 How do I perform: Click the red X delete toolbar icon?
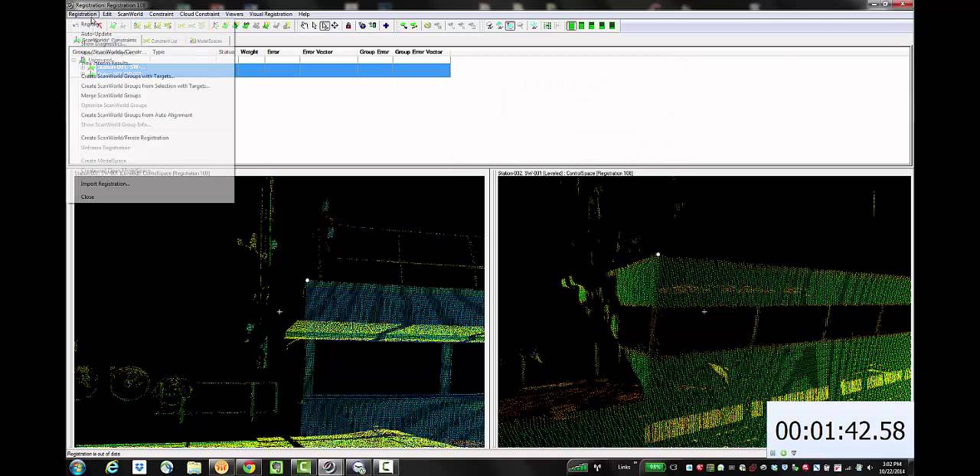(x=98, y=25)
